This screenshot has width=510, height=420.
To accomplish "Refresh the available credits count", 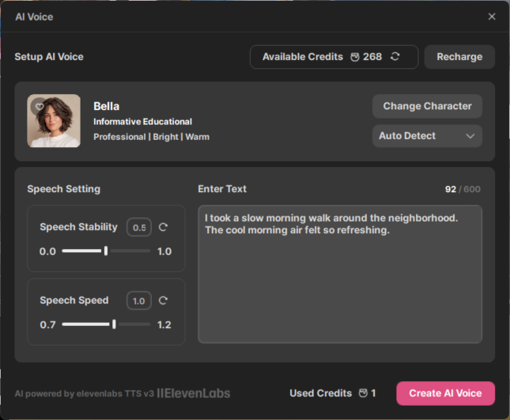I will coord(395,57).
